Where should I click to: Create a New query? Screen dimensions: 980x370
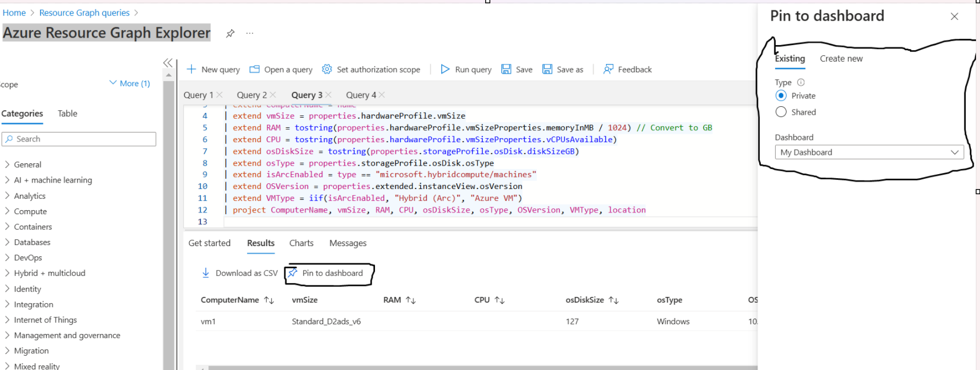click(x=213, y=70)
